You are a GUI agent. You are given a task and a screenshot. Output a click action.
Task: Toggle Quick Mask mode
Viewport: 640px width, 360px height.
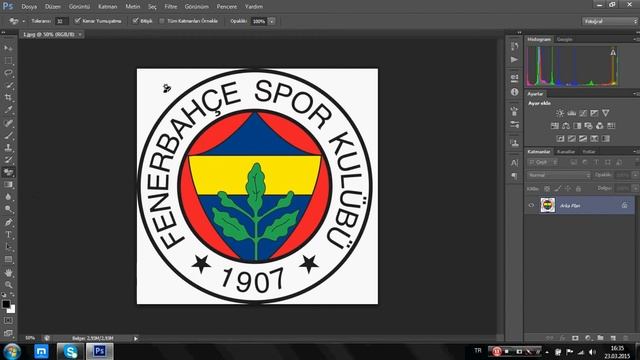(8, 321)
